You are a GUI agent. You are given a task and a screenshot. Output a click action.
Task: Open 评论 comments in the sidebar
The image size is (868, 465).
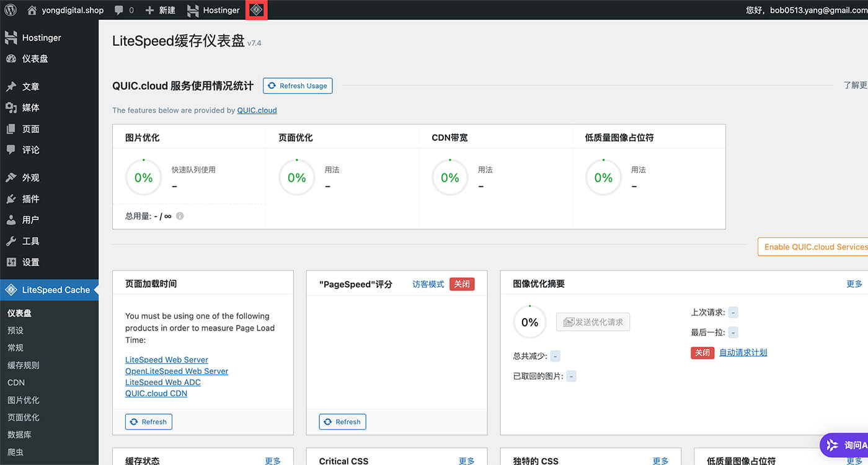(x=49, y=150)
